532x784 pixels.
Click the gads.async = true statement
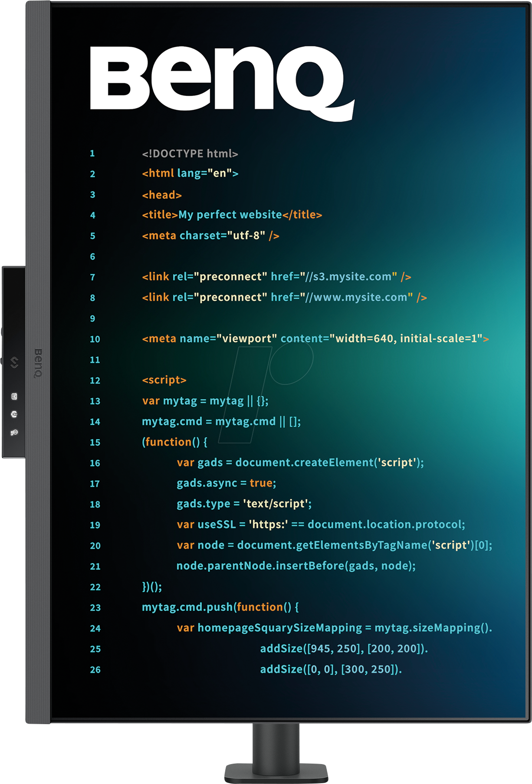pos(226,483)
